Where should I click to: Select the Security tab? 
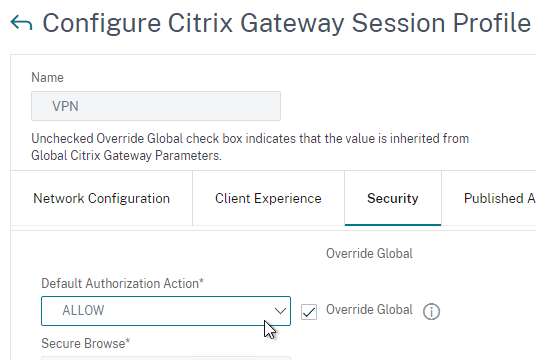(x=393, y=198)
